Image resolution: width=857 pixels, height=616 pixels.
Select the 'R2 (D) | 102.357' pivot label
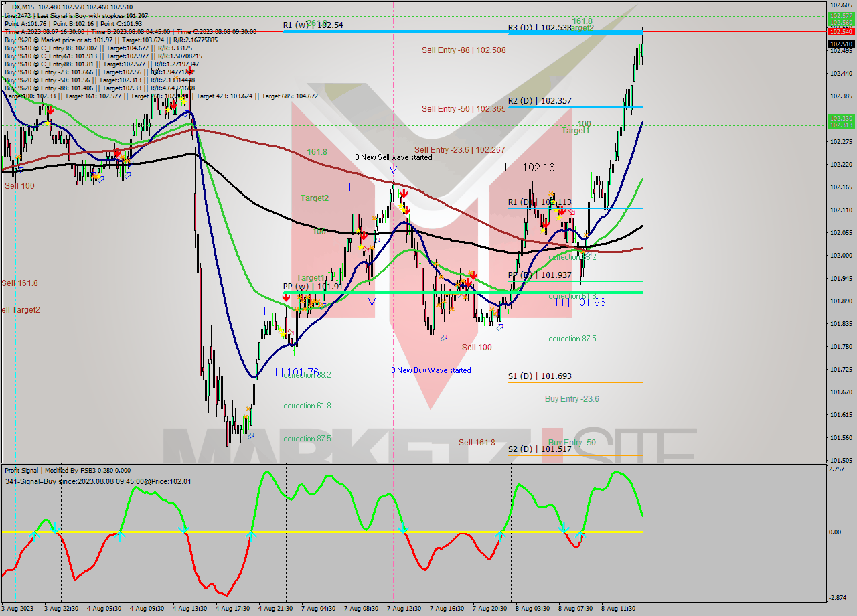tap(540, 101)
